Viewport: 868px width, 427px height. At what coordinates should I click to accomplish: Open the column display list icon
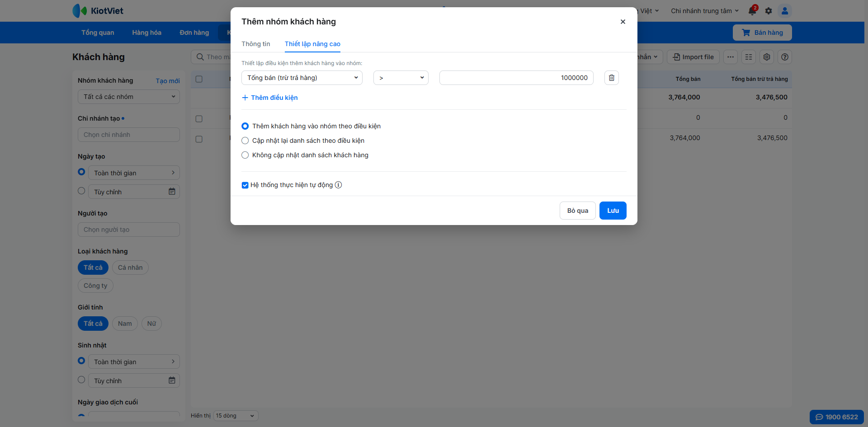[x=749, y=57]
